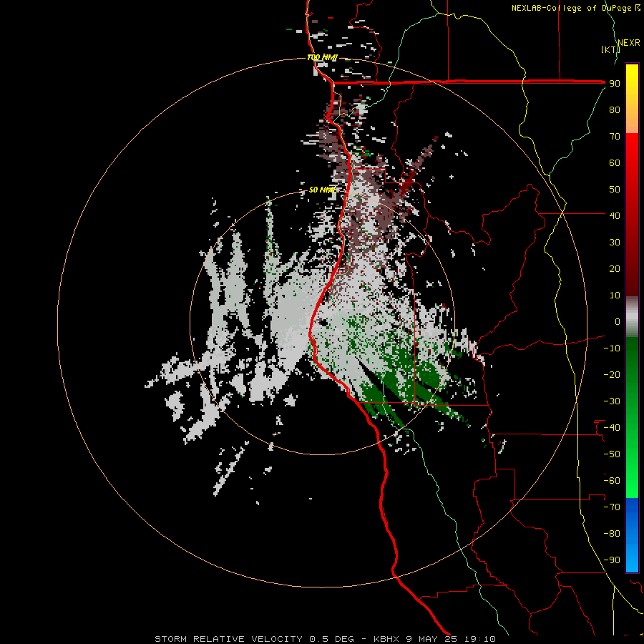Click the -80 value on the velocity scale
644x644 pixels.
click(612, 534)
